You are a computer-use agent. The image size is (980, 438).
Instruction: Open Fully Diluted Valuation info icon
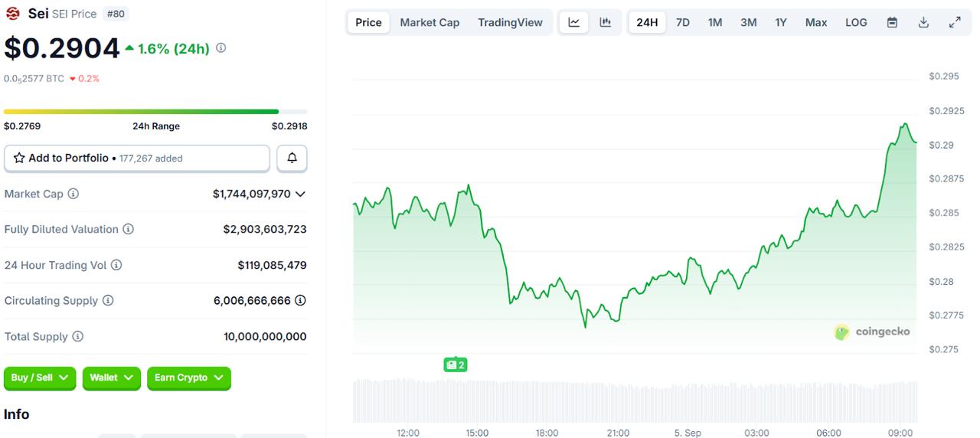[x=129, y=229]
